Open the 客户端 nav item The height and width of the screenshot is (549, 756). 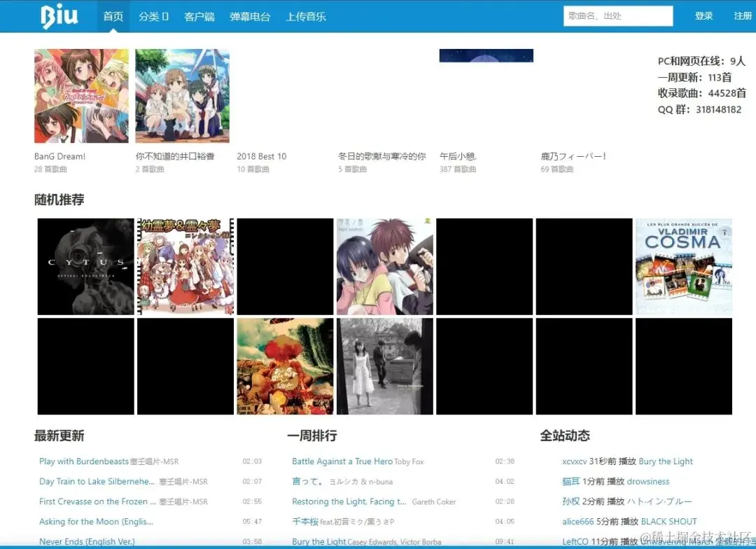click(x=199, y=16)
